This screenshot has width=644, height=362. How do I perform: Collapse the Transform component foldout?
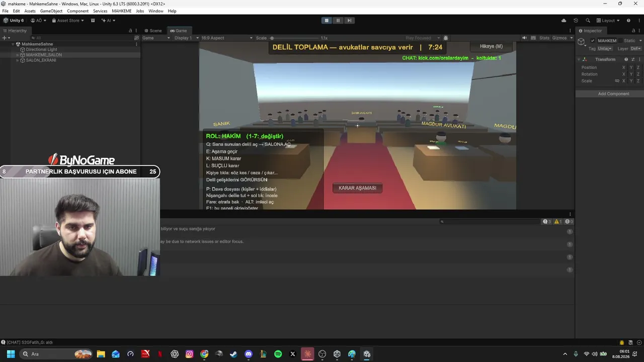[x=579, y=59]
